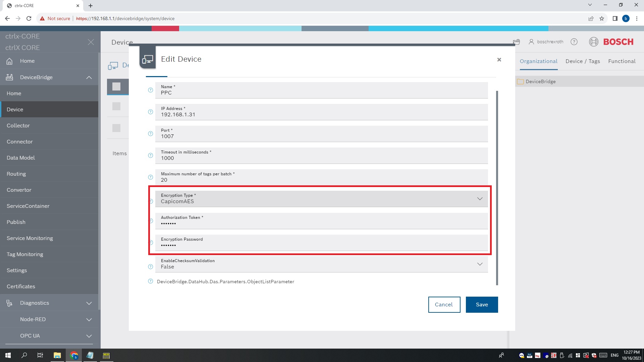Image resolution: width=644 pixels, height=362 pixels.
Task: Click the Save button
Action: (482, 305)
